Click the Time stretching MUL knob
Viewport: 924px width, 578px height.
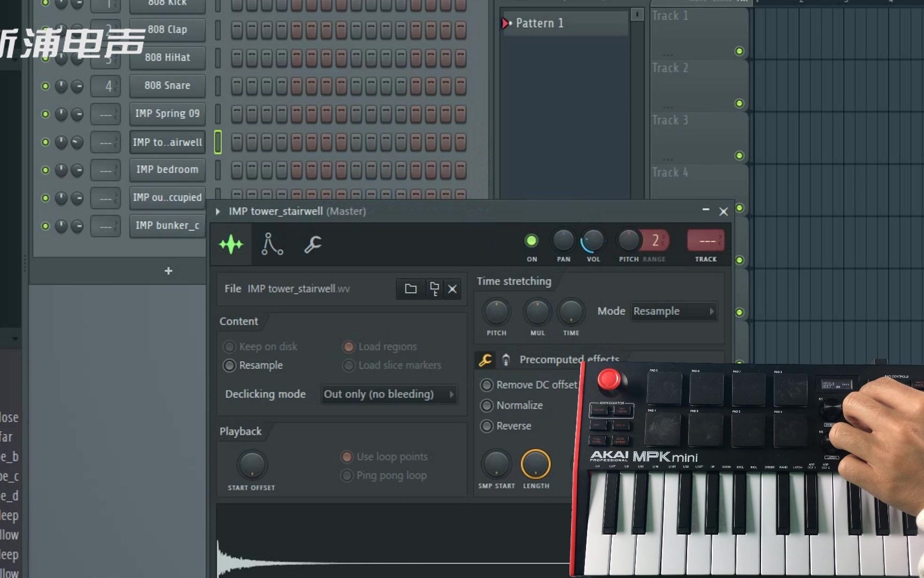coord(537,312)
